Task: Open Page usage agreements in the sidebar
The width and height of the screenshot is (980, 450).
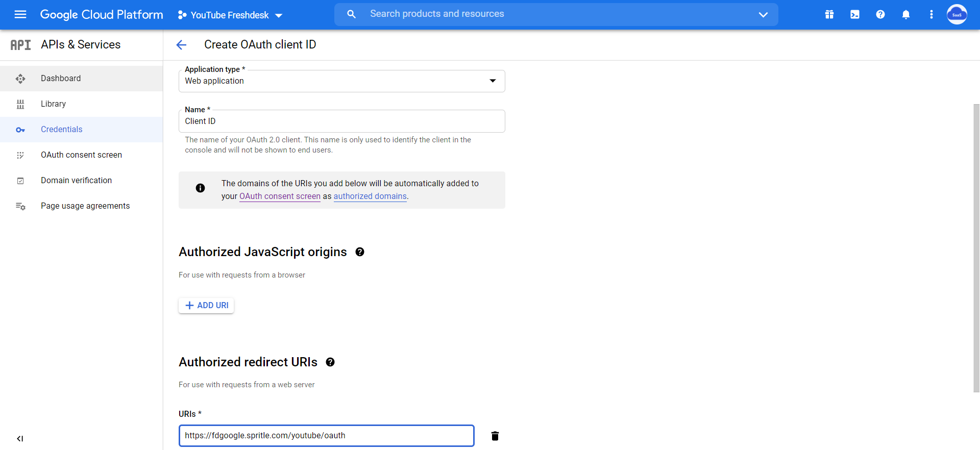Action: point(82,206)
